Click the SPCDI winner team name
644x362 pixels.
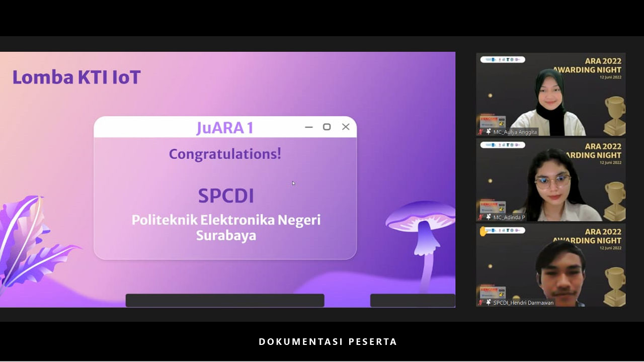coord(225,196)
